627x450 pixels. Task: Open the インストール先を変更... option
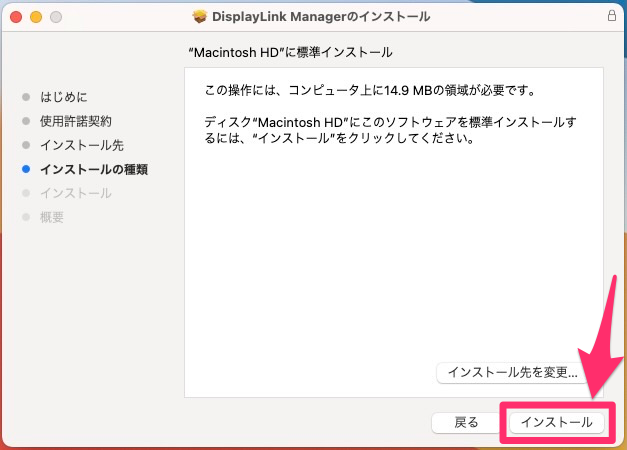[513, 372]
